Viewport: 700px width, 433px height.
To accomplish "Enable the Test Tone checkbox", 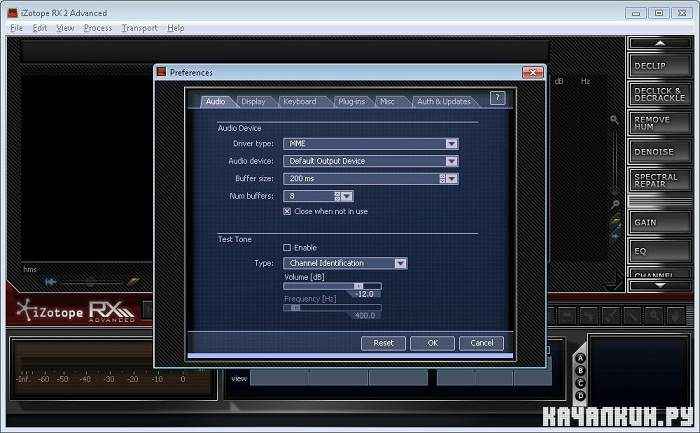I will (x=287, y=247).
